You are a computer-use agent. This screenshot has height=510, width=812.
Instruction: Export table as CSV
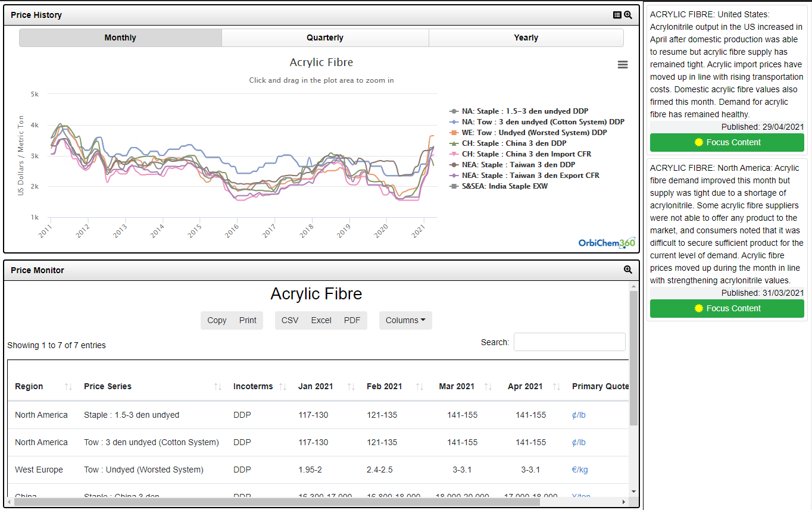tap(290, 320)
